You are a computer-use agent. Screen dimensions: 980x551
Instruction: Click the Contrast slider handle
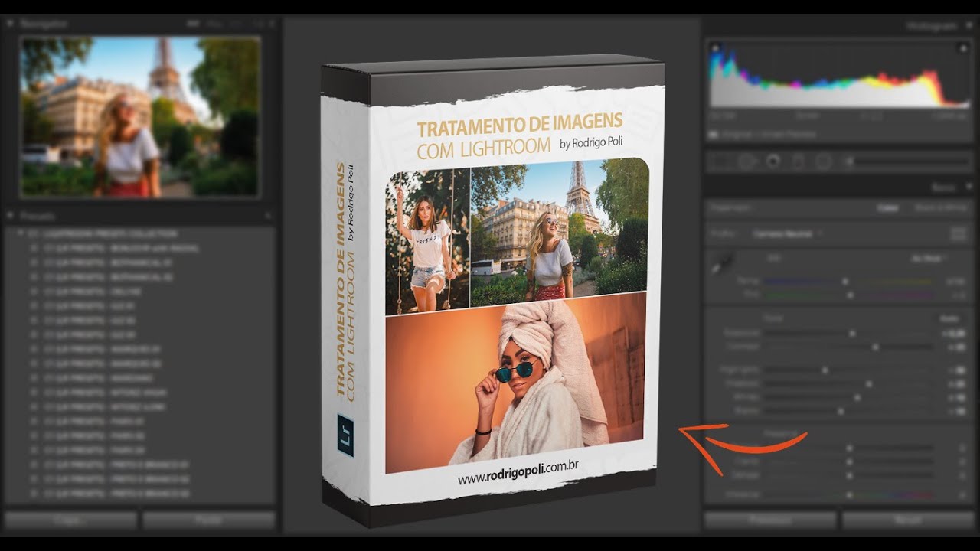tap(875, 347)
